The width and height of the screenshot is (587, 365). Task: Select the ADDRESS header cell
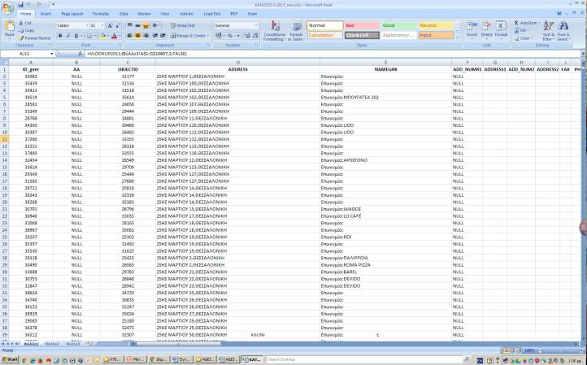tap(237, 69)
